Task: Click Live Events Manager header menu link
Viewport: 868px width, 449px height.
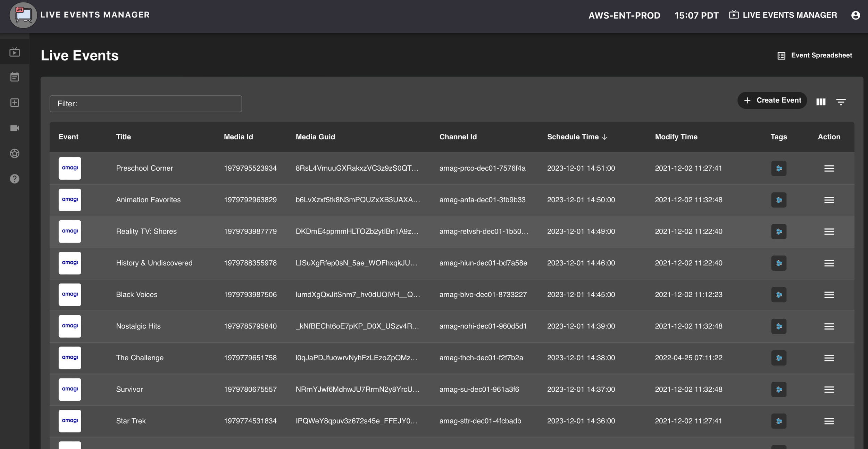Action: coord(783,15)
